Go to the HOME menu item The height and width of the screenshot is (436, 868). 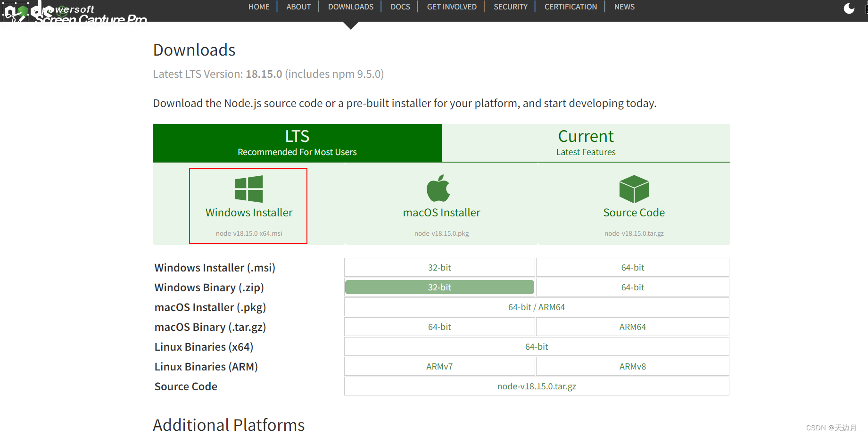click(x=259, y=7)
